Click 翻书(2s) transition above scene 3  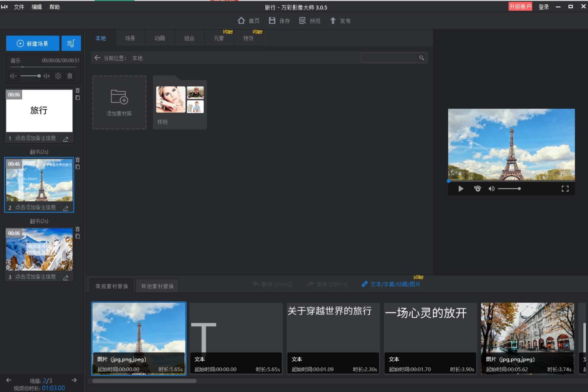pos(39,221)
